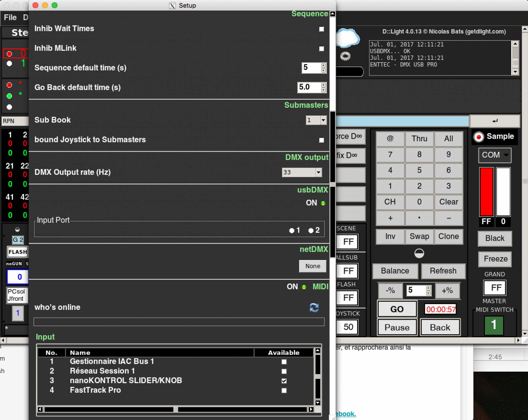Screen dimensions: 528x420
Task: Click the MIDI ON green indicator
Action: (304, 287)
